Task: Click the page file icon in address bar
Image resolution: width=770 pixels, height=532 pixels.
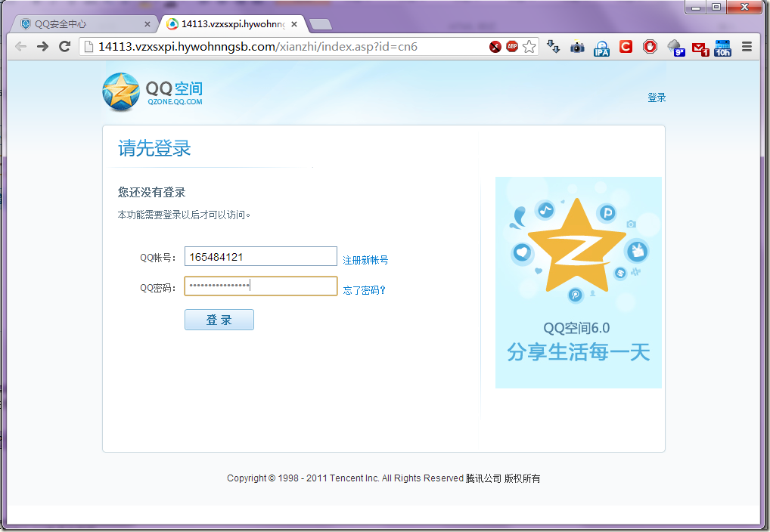Action: click(88, 47)
